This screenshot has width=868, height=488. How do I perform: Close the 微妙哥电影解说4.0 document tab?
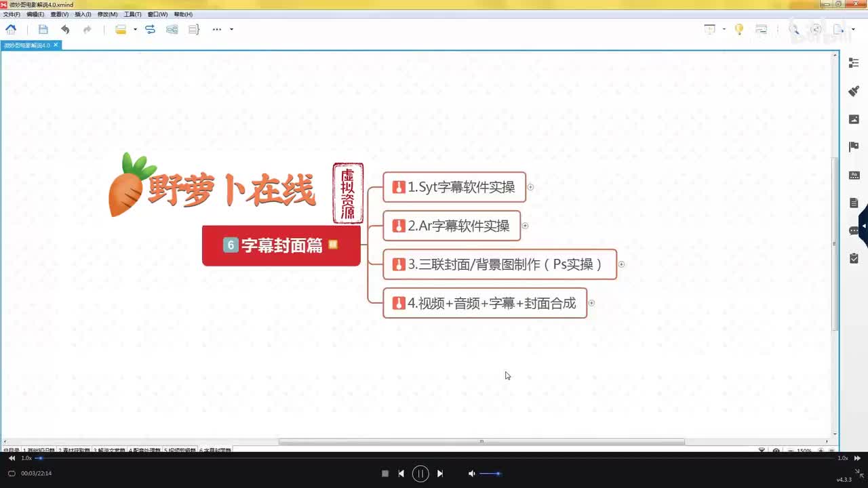click(56, 45)
